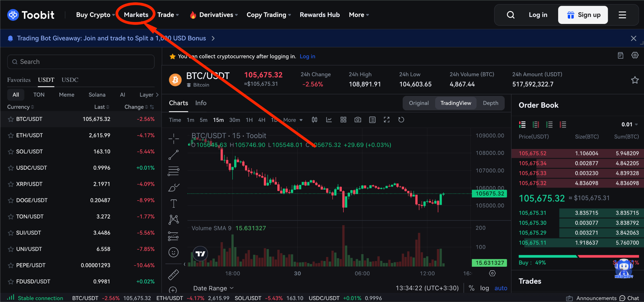
Task: Click the fullscreen chart icon
Action: tap(386, 120)
